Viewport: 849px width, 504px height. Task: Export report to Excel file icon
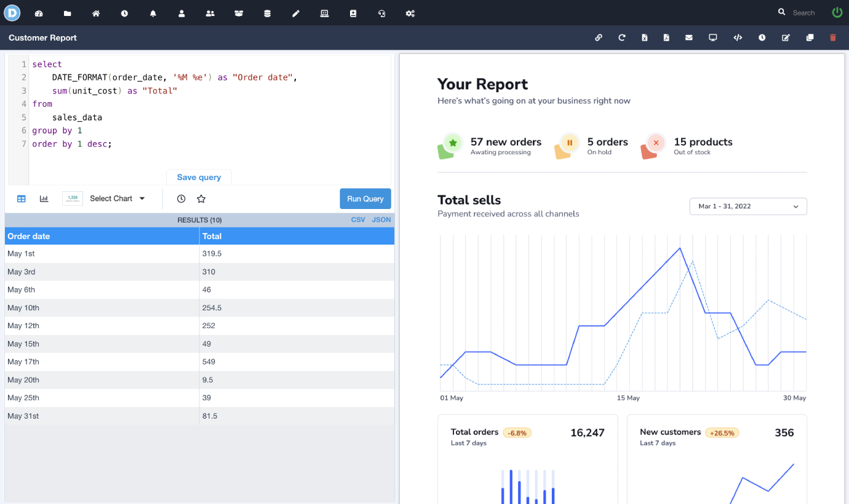click(645, 37)
